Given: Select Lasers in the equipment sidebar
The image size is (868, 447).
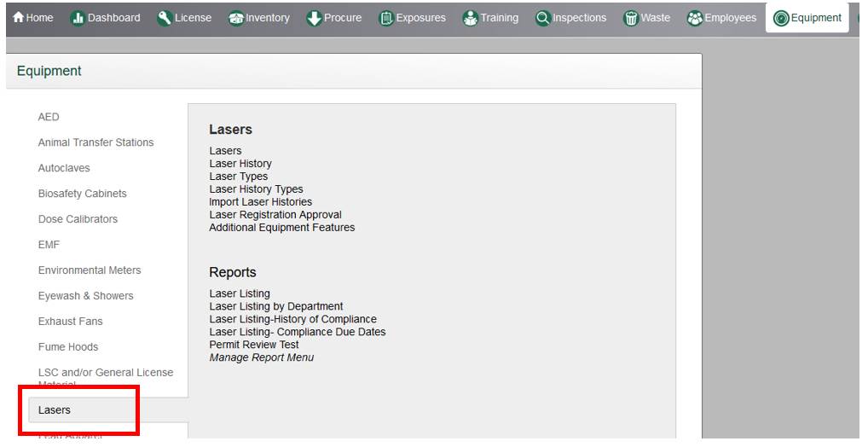Looking at the screenshot, I should point(55,410).
